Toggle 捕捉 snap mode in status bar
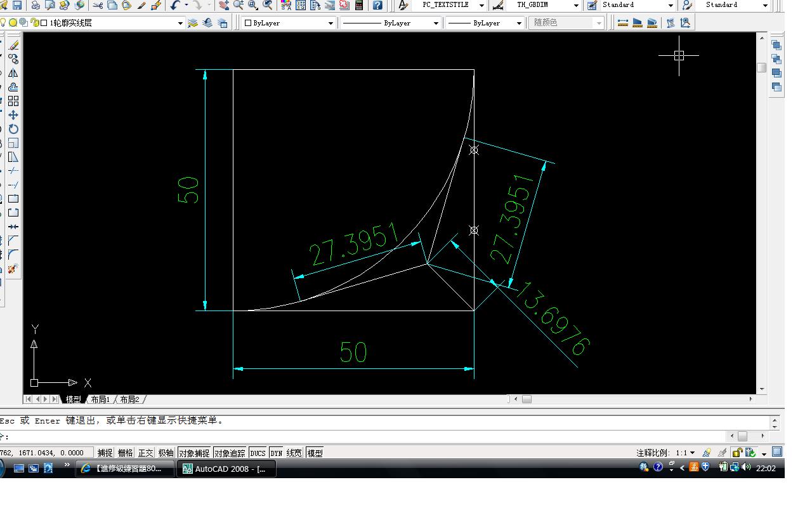This screenshot has height=508, width=812. (105, 453)
